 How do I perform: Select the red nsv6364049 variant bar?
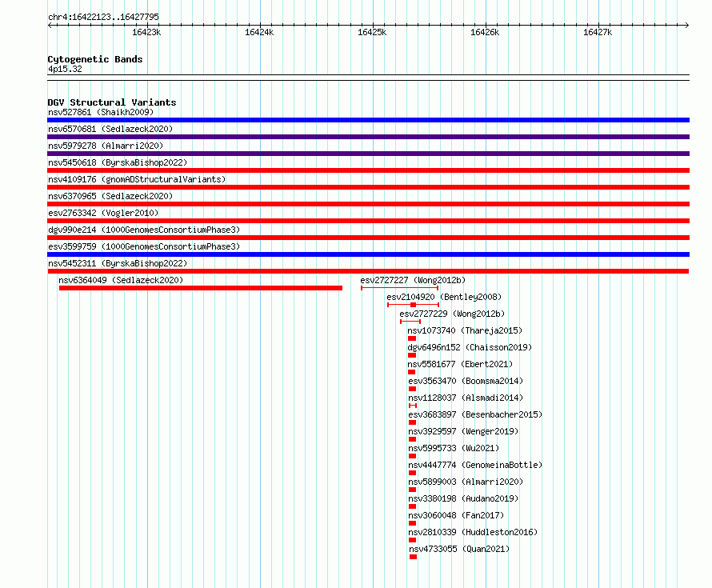[201, 288]
